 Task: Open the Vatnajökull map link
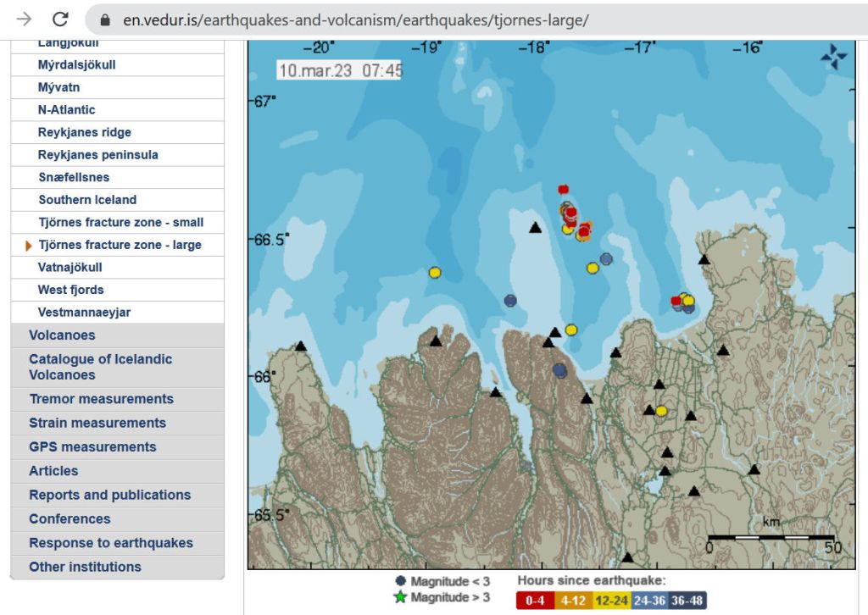(70, 268)
